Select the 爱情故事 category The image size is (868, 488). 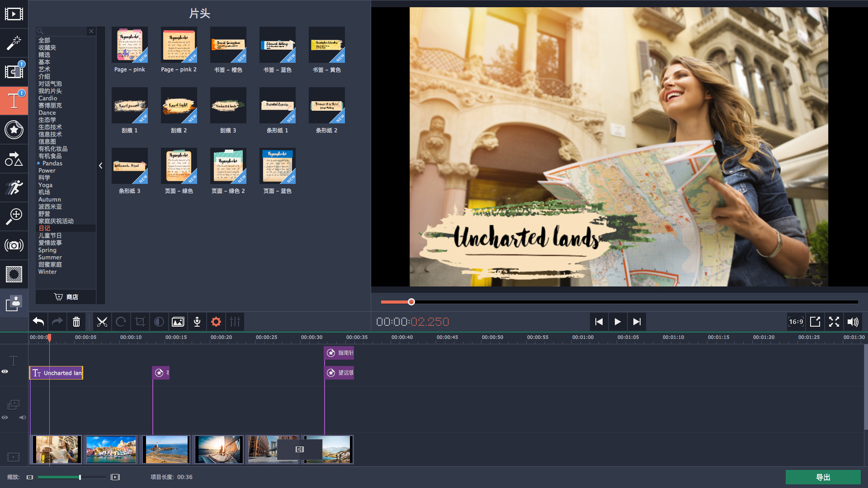point(50,243)
